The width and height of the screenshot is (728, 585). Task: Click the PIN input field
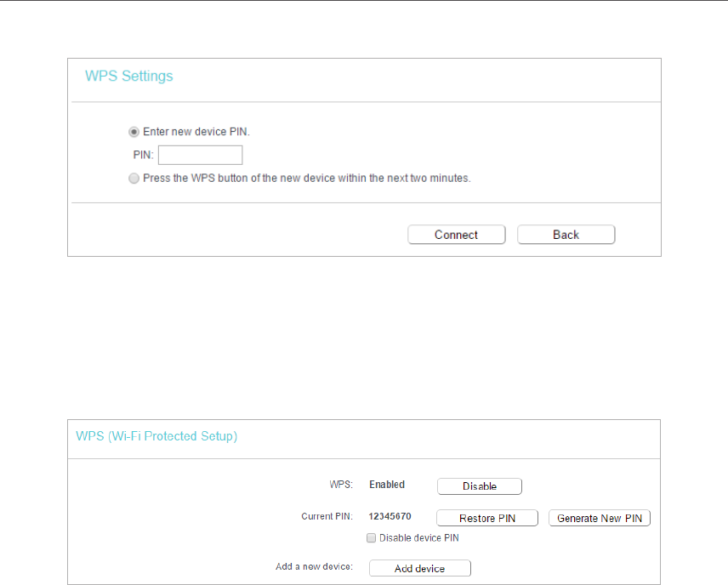coord(200,155)
